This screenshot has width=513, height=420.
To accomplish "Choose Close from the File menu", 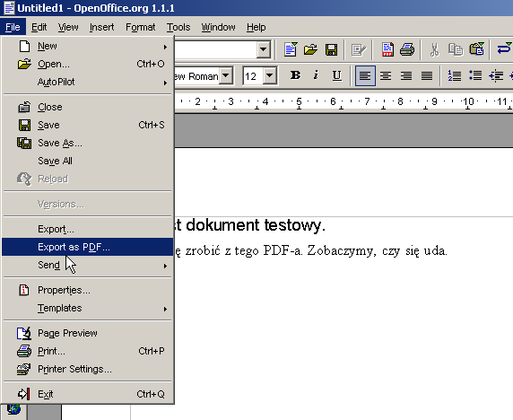I will coord(87,107).
